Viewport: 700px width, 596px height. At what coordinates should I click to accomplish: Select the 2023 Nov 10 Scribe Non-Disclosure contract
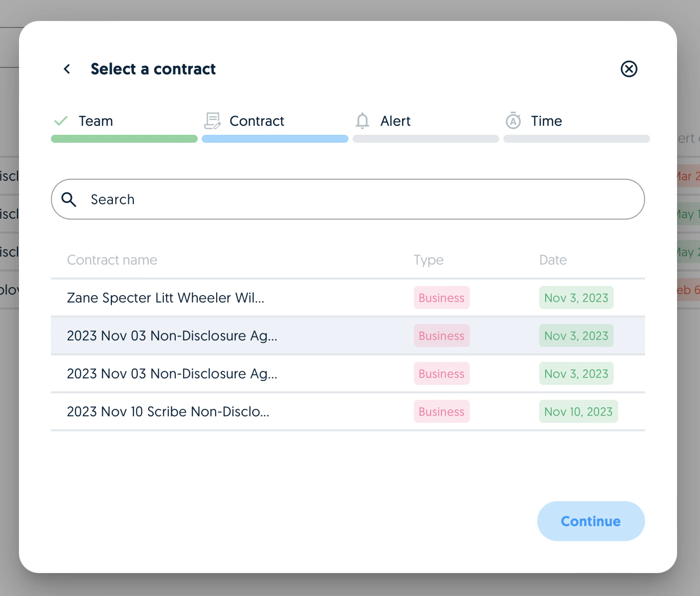pos(348,411)
